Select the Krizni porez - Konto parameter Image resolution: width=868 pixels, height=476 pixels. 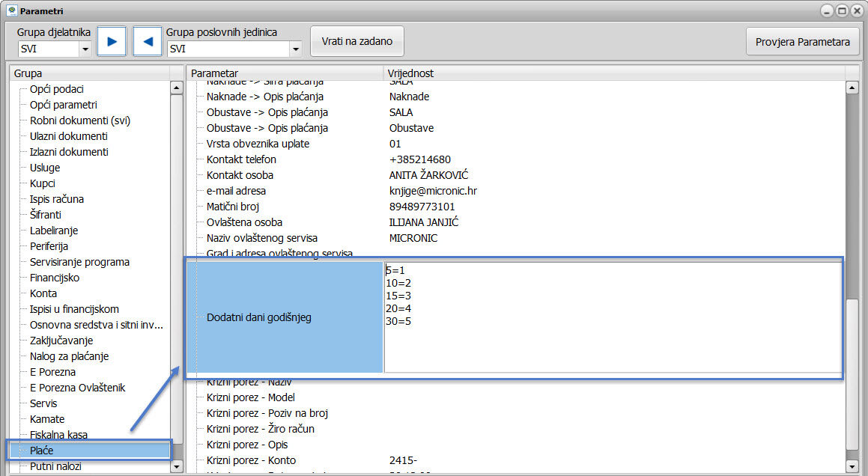[251, 460]
